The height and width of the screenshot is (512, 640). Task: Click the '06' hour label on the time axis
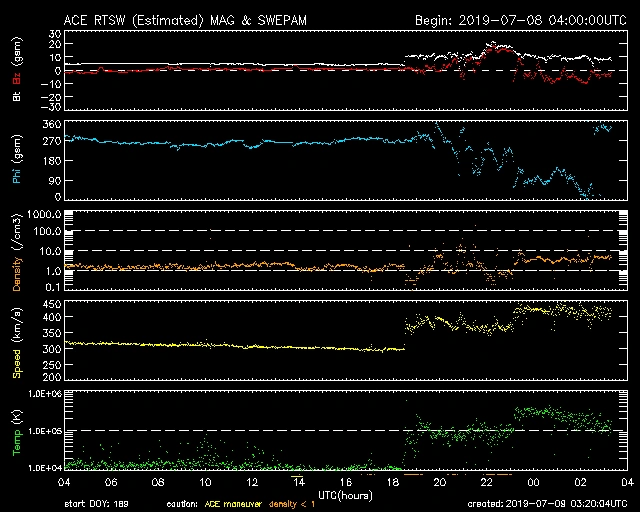point(111,482)
